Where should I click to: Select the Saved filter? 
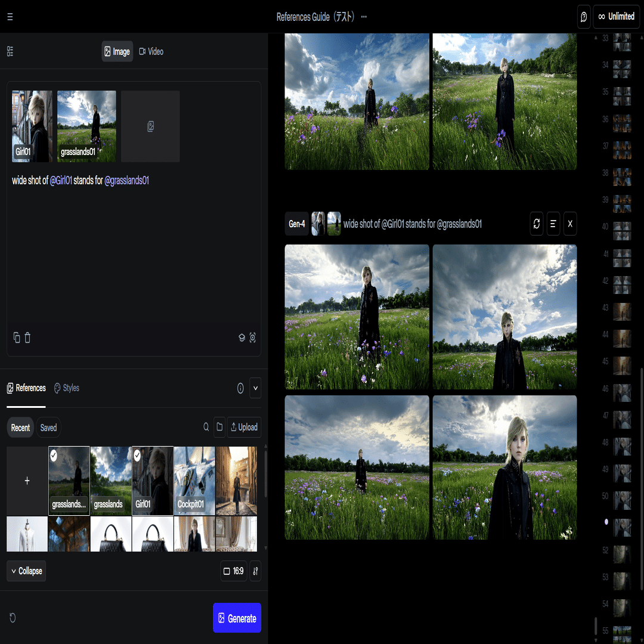pos(48,428)
